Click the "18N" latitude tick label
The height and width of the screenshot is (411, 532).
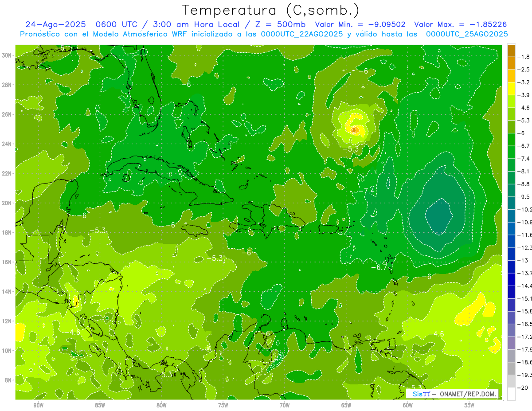pyautogui.click(x=8, y=232)
